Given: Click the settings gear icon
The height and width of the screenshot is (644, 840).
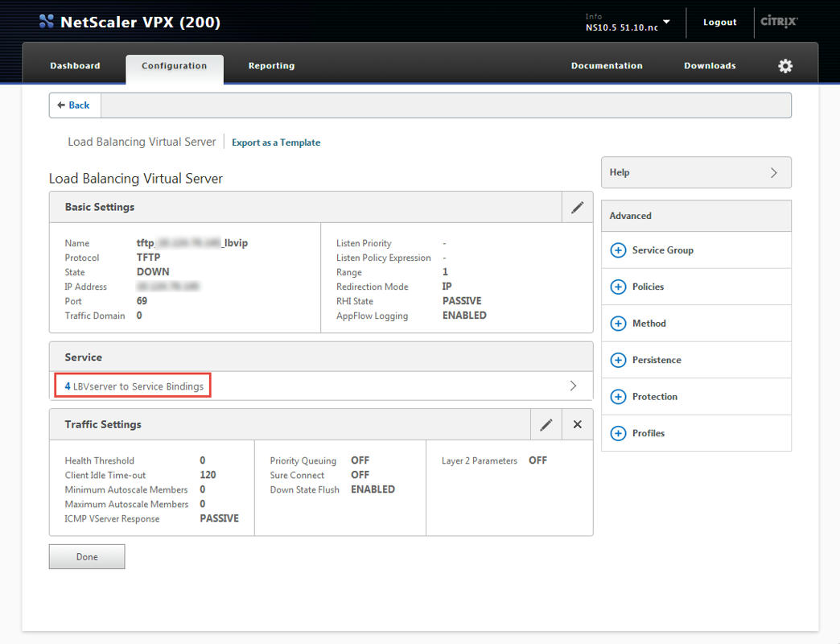Looking at the screenshot, I should [x=785, y=66].
